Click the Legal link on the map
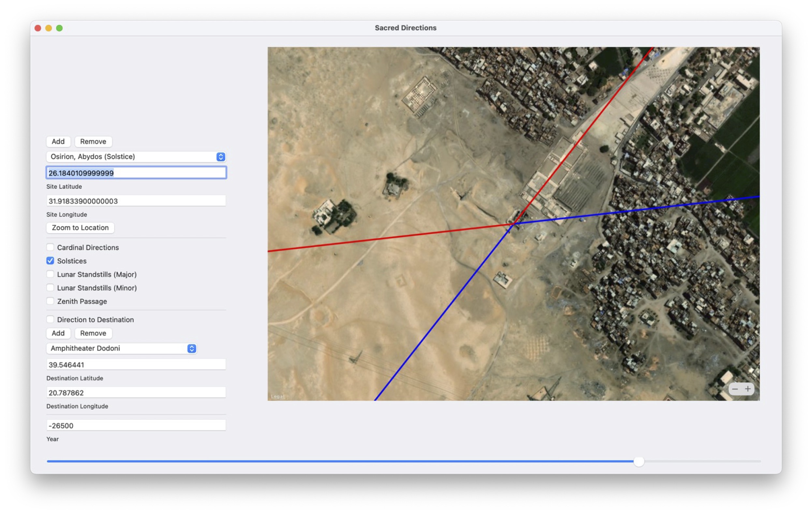Screen dimensions: 812x514 coord(277,397)
